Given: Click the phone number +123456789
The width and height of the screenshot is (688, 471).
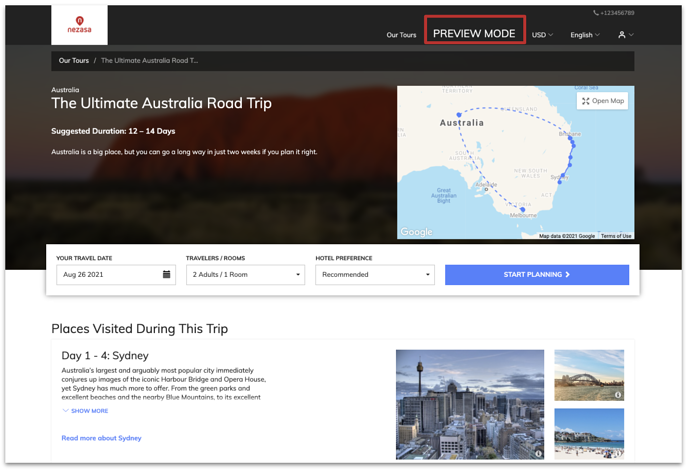Looking at the screenshot, I should pos(613,13).
